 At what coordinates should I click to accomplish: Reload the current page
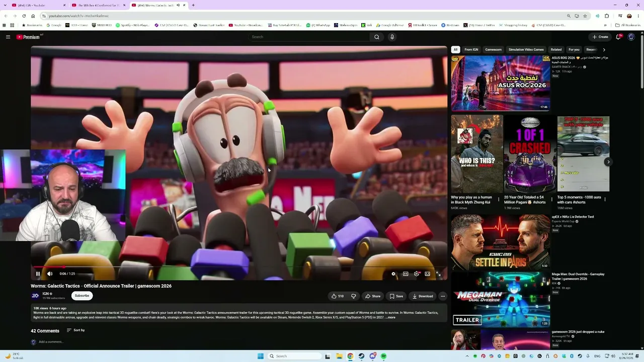pos(24,16)
